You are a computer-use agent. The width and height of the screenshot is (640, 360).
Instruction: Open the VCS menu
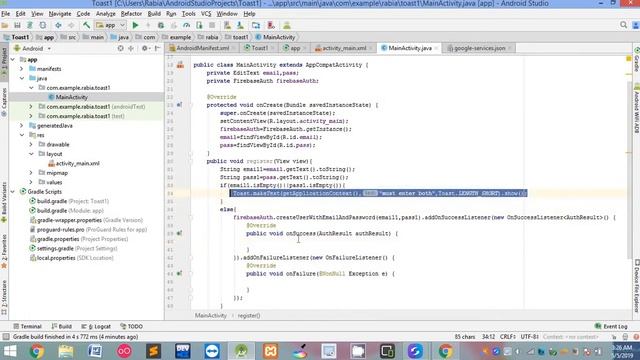[x=206, y=14]
